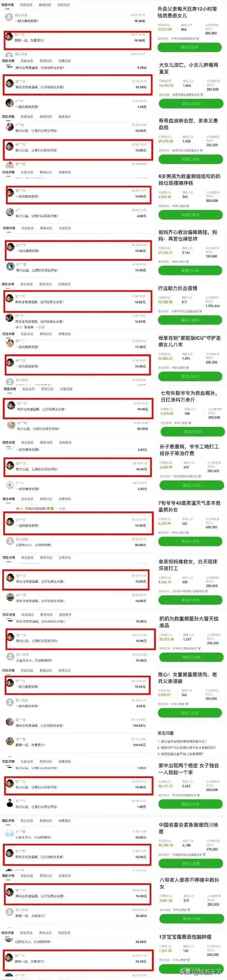The height and width of the screenshot is (980, 227).
Task: Click avatar of donor 夜***海
Action: 10,598
